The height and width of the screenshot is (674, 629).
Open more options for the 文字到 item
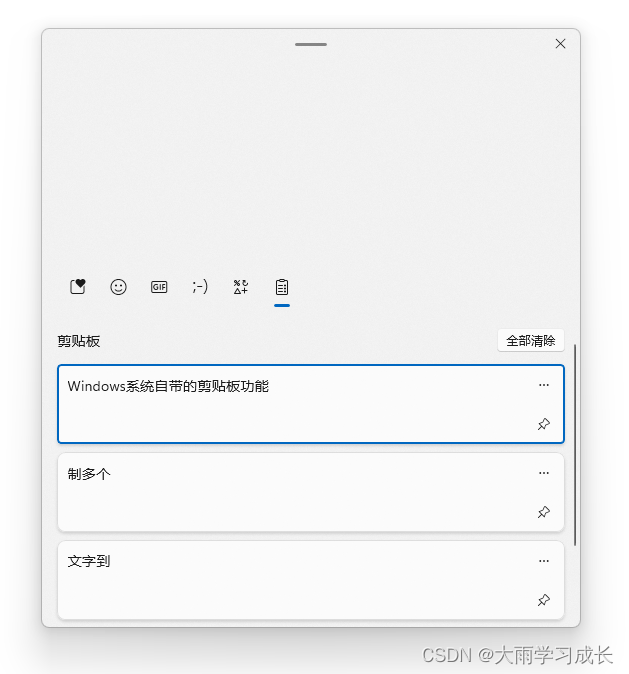click(544, 561)
